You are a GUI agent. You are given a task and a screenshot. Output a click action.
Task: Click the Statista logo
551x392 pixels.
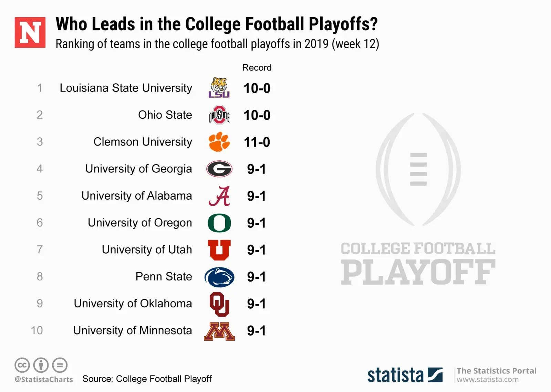point(405,375)
